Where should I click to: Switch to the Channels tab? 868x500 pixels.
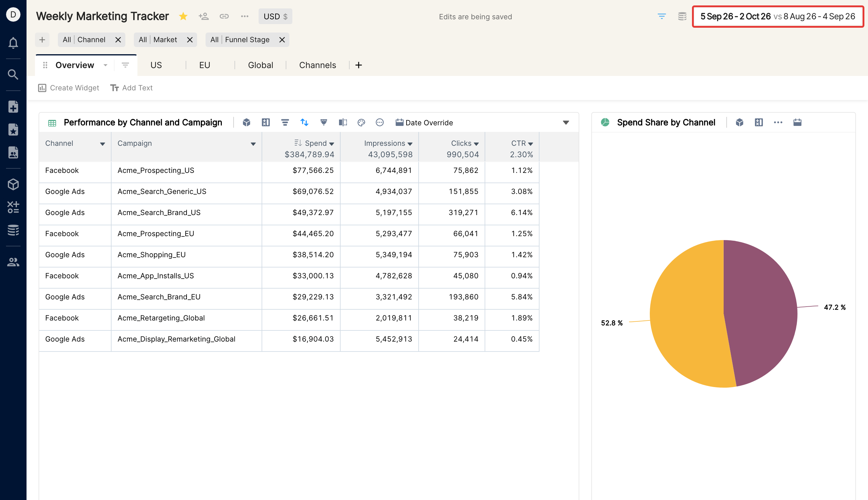pyautogui.click(x=317, y=65)
